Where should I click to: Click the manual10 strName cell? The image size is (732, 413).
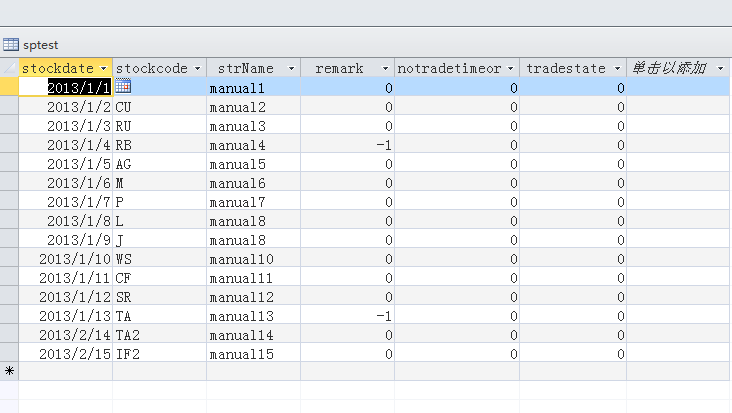[249, 259]
